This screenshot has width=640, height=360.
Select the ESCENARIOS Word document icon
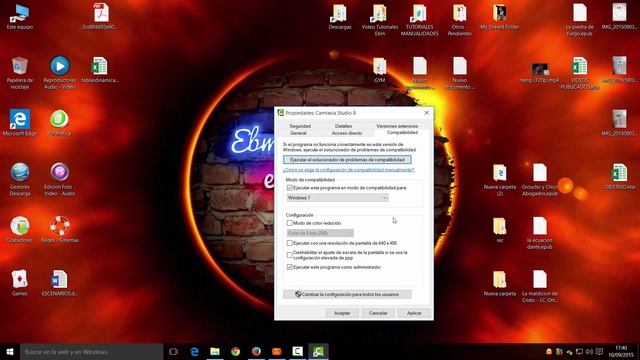[60, 282]
